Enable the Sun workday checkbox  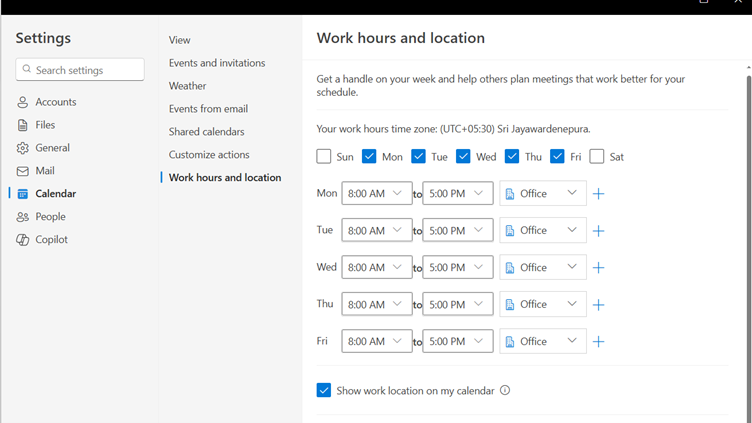(324, 156)
